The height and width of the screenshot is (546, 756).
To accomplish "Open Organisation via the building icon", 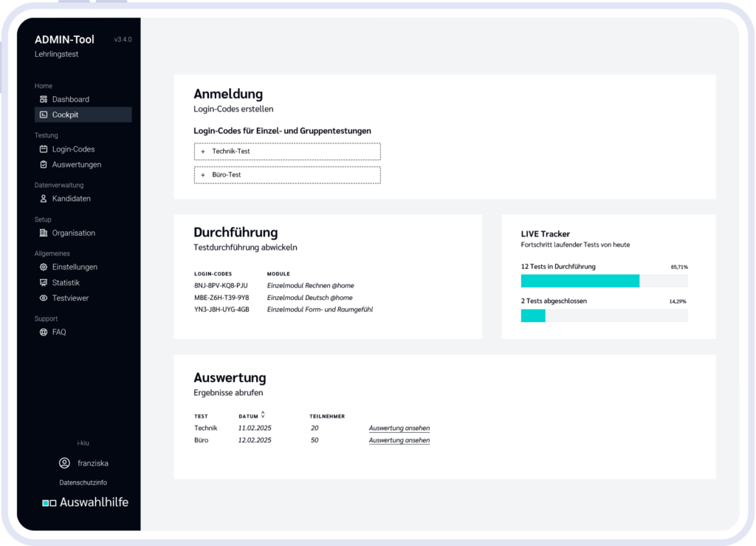I will [44, 233].
